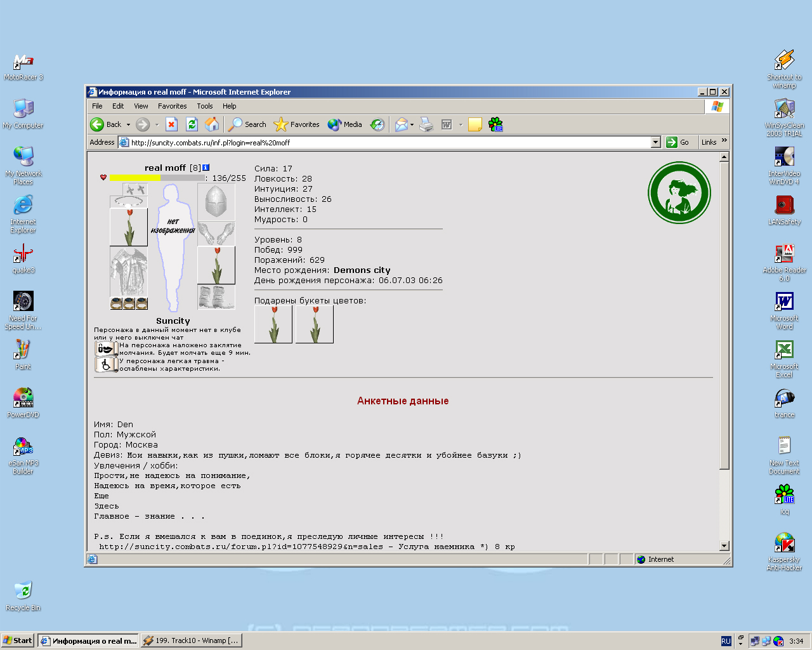Expand the Edit with Word dropdown arrow

[461, 124]
